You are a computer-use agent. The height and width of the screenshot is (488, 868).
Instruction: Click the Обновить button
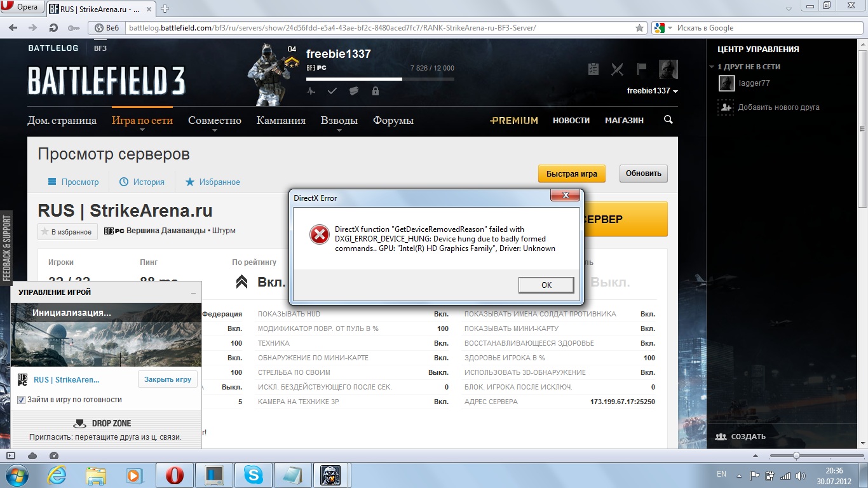(x=644, y=173)
